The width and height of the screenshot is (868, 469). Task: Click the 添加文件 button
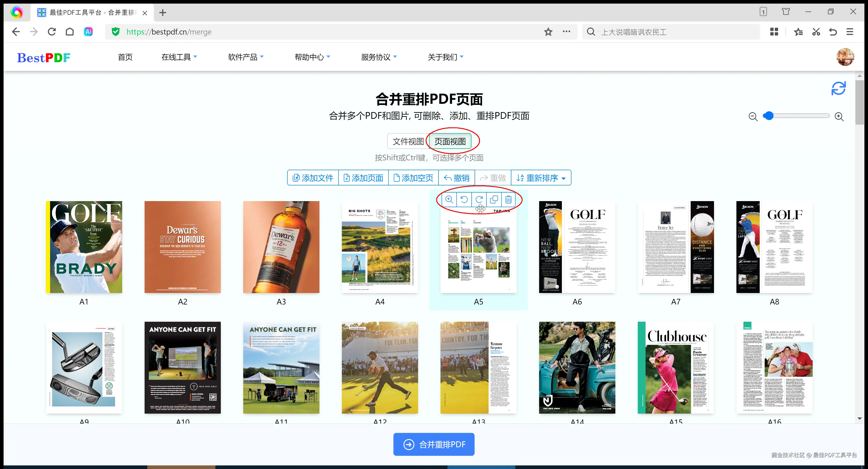tap(313, 178)
